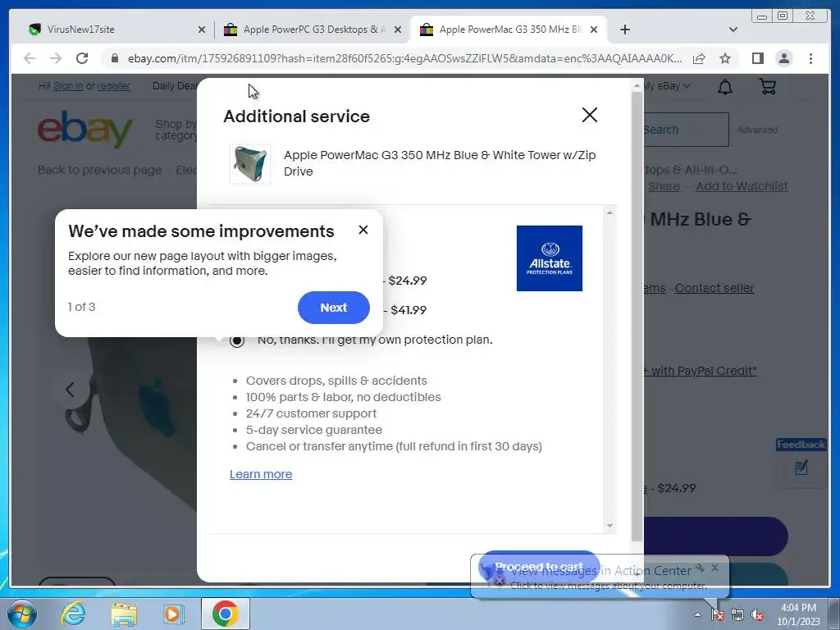This screenshot has width=840, height=630.
Task: Click Add to Watchlist link
Action: point(742,186)
